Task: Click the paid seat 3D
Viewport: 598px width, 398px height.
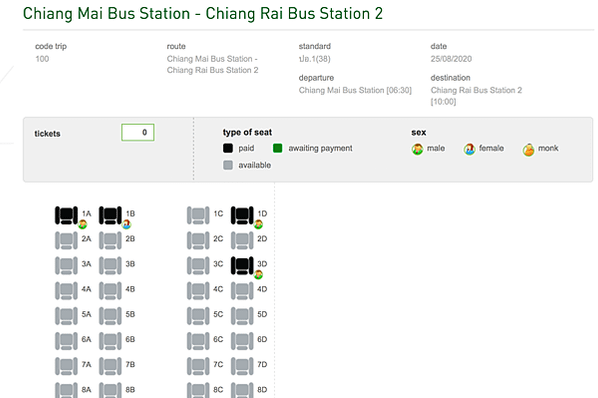Action: (x=242, y=266)
